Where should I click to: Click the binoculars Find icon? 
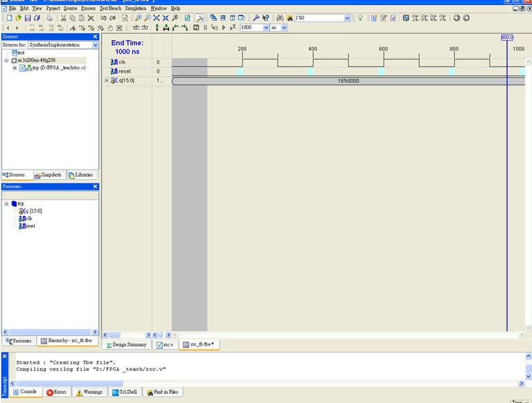click(280, 18)
